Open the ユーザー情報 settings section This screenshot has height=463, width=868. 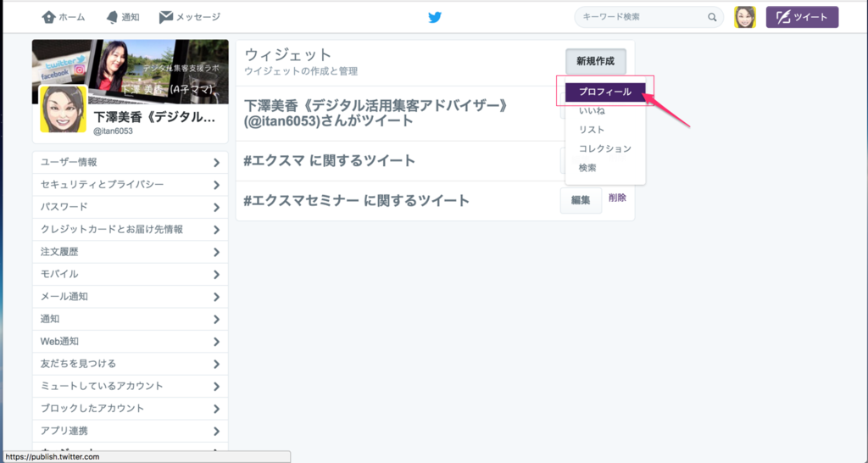[x=130, y=162]
